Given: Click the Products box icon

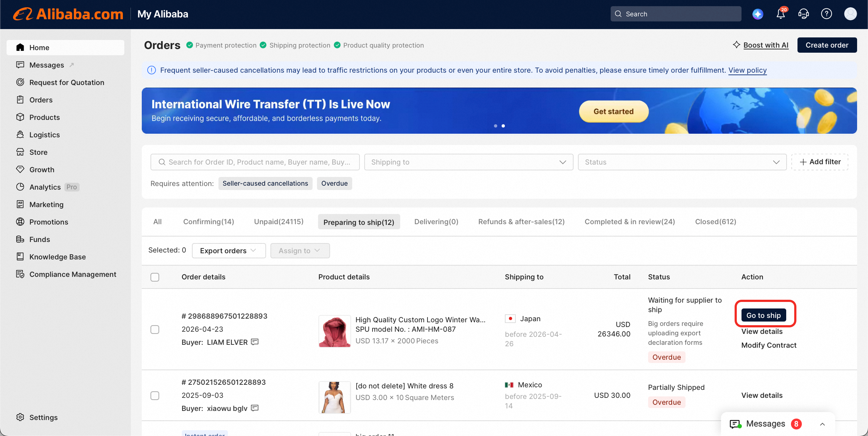Looking at the screenshot, I should [x=20, y=117].
